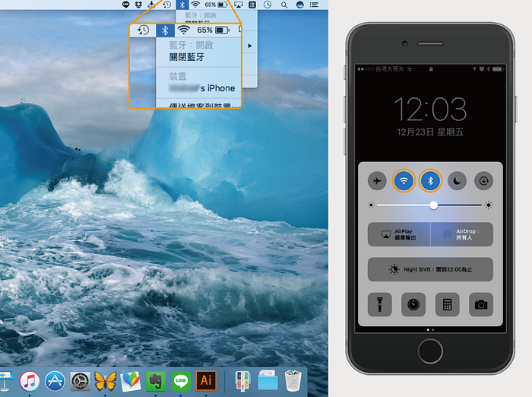Click the 65% battery status in the menu bar

(216, 5)
